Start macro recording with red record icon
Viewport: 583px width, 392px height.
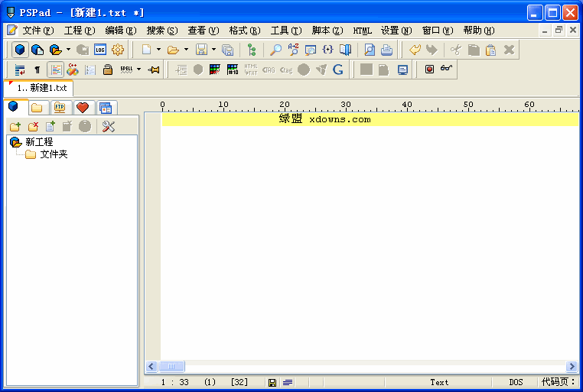(429, 70)
